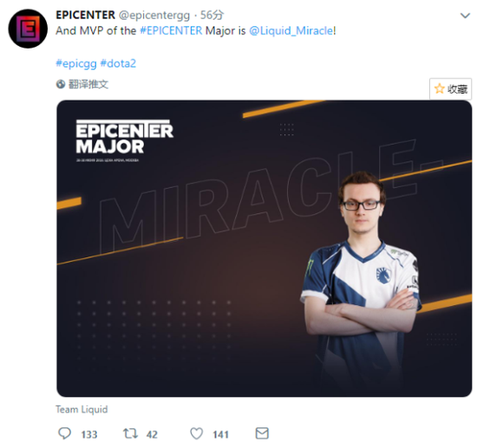477x448 pixels.
Task: Open the EPICENTER account name
Action: pos(86,15)
